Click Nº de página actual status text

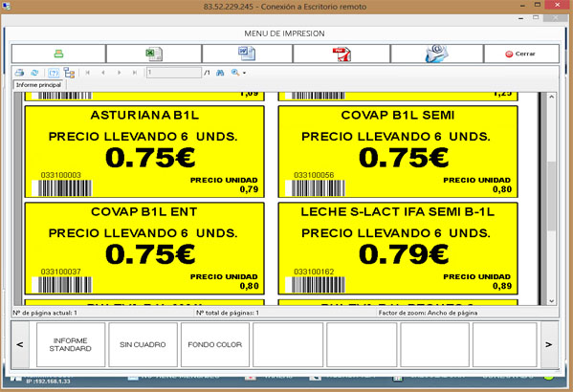pyautogui.click(x=45, y=313)
